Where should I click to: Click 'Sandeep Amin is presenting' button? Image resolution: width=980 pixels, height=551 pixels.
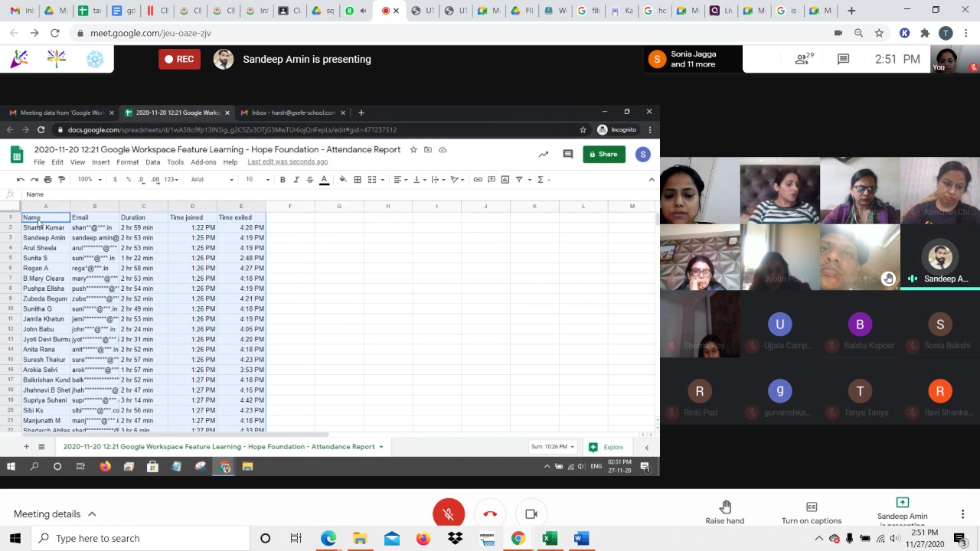coord(293,59)
